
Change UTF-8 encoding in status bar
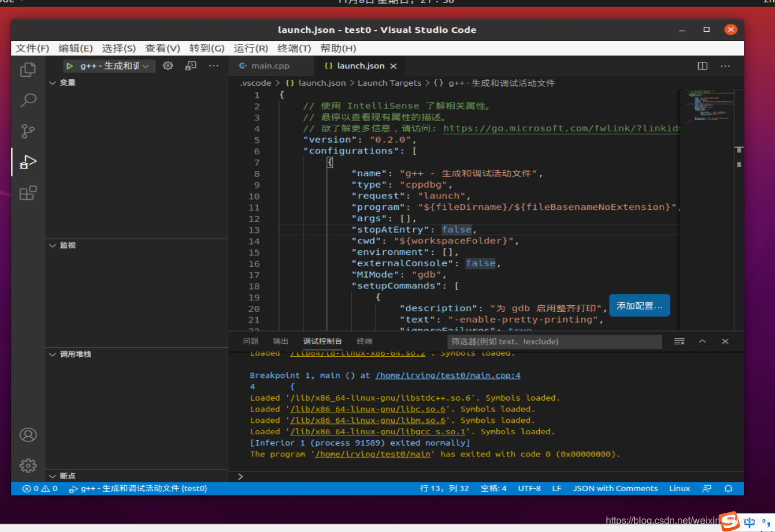coord(530,488)
